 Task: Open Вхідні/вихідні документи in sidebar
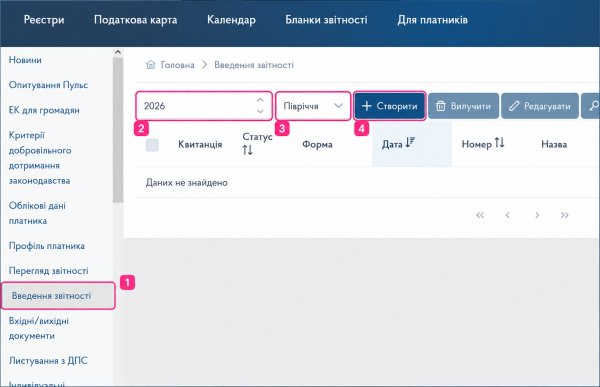pyautogui.click(x=39, y=328)
